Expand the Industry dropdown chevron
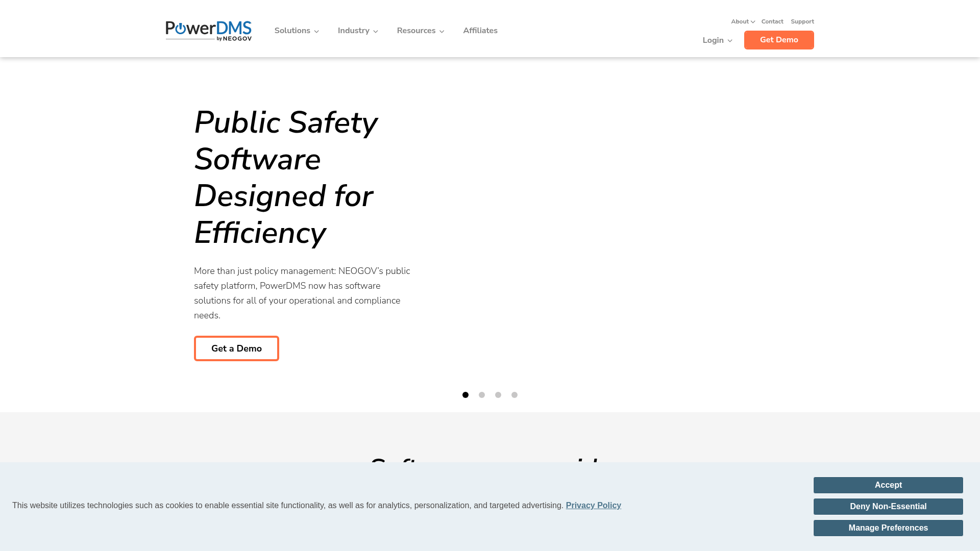This screenshot has height=551, width=980. coord(376,32)
